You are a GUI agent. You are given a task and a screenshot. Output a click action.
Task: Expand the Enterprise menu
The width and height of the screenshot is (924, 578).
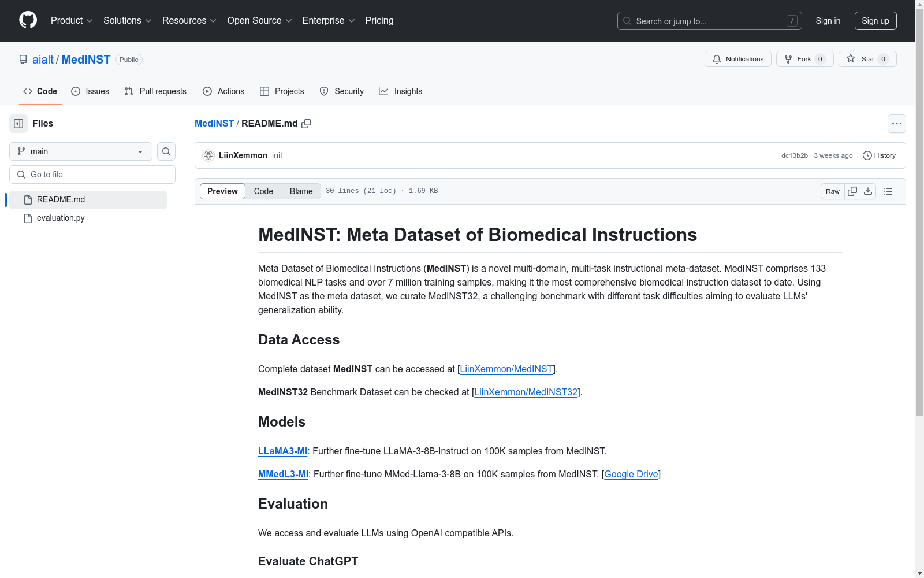coord(327,20)
